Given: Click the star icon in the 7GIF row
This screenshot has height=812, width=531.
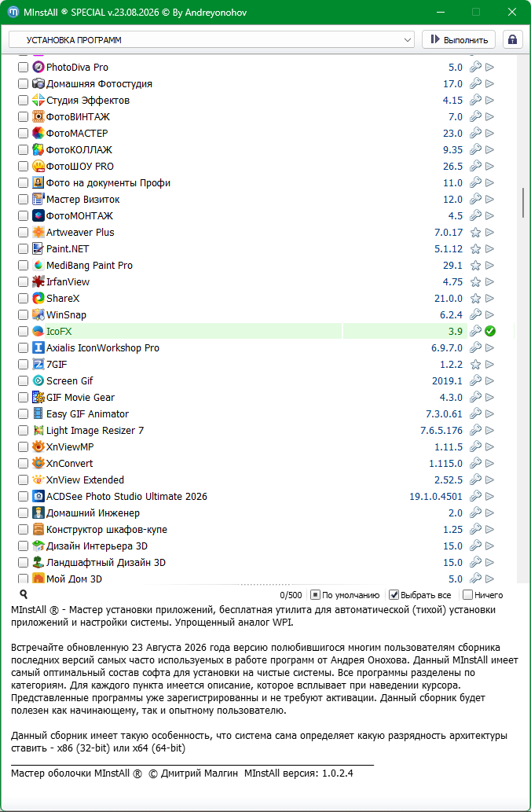Looking at the screenshot, I should tap(475, 365).
